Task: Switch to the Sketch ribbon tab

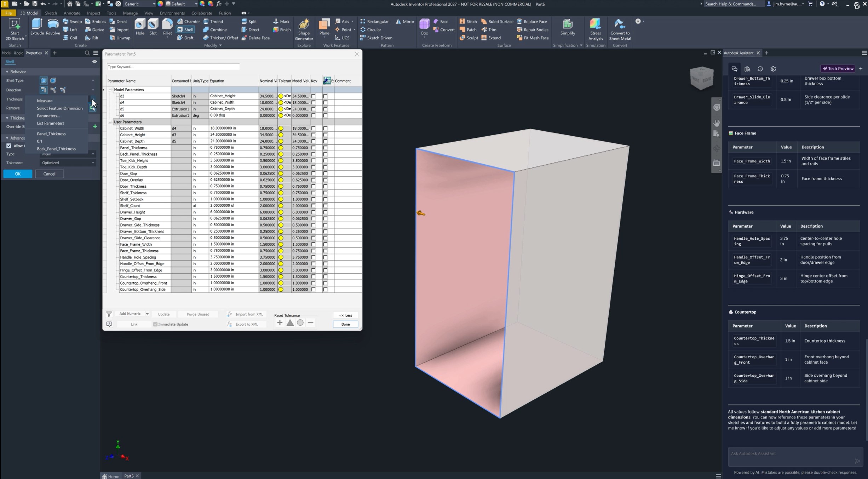Action: tap(51, 13)
